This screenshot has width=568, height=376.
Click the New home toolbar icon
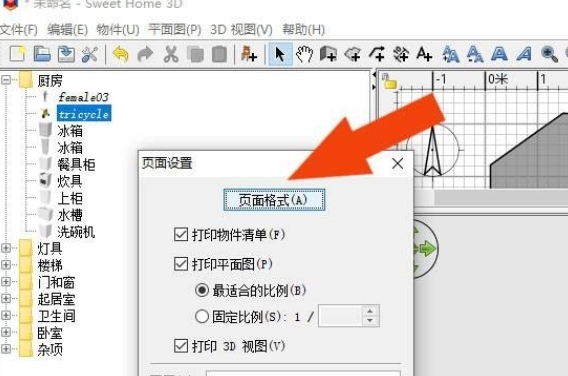click(x=17, y=54)
